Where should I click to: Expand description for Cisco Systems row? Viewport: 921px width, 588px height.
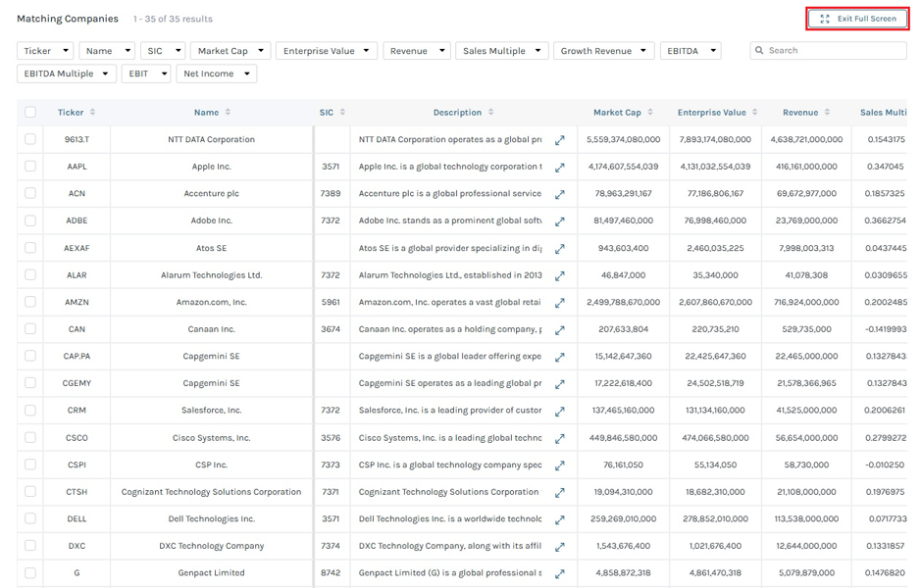[x=560, y=438]
